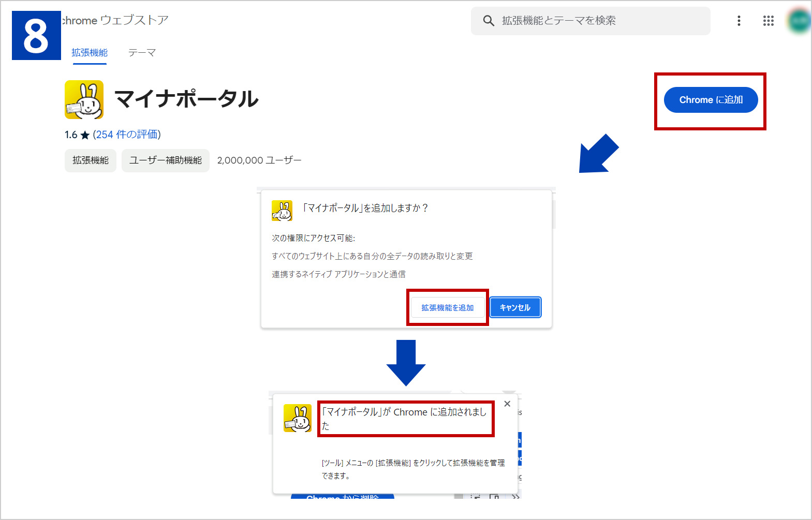The width and height of the screenshot is (812, 520).
Task: Click キャンセル in the add dialog
Action: (x=515, y=307)
